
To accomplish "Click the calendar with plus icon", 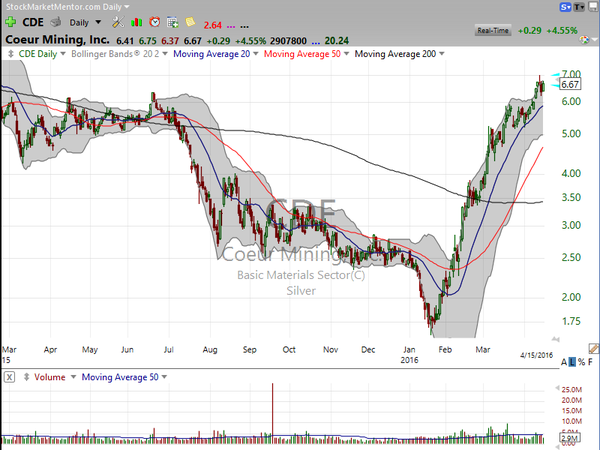I will coord(173,23).
